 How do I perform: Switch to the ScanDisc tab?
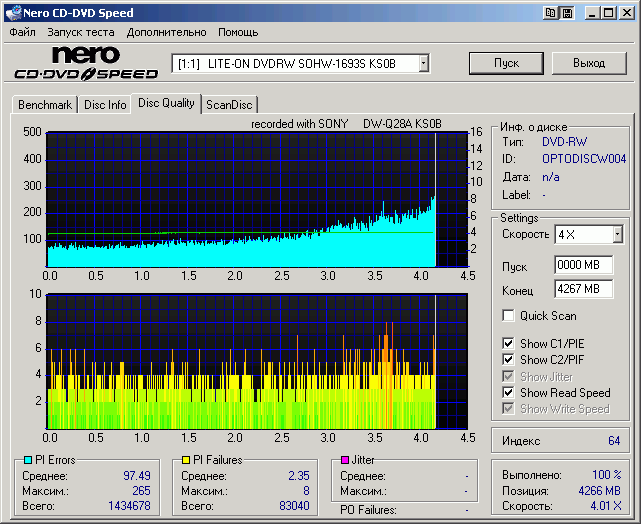tap(229, 104)
